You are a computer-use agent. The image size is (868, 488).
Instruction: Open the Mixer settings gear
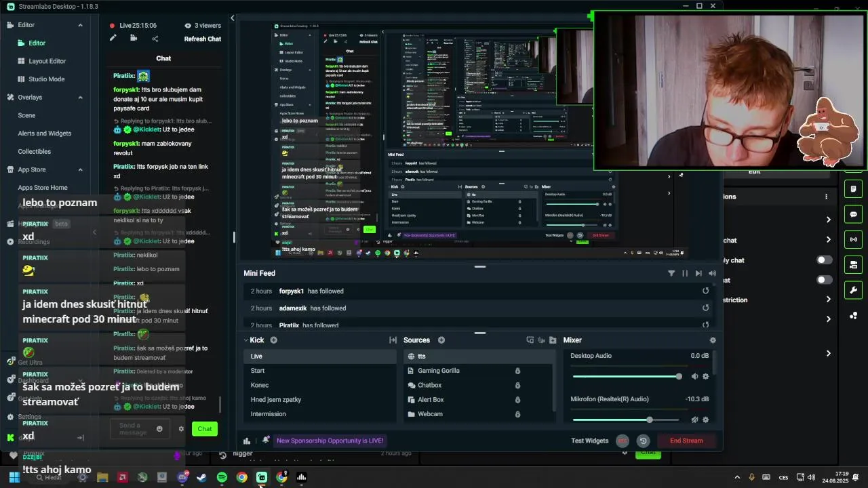click(712, 340)
